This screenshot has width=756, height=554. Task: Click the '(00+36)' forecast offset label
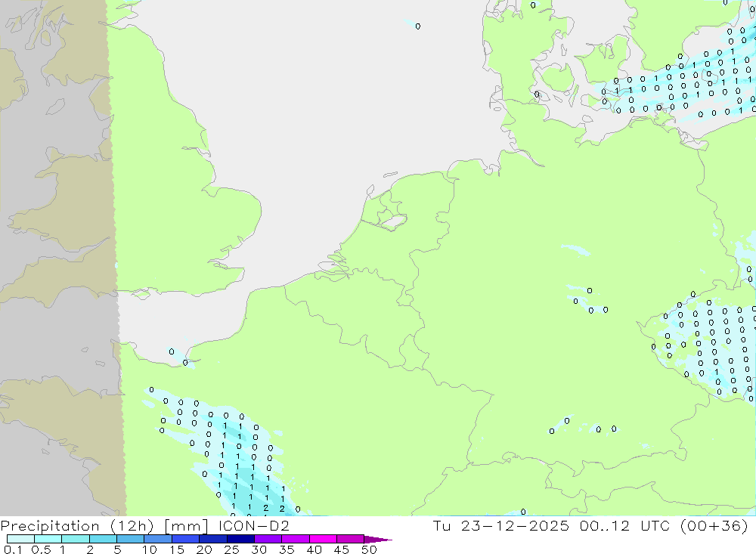click(x=714, y=525)
